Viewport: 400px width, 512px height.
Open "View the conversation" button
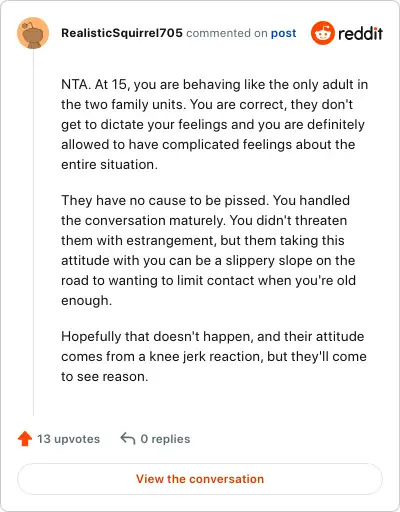(200, 479)
